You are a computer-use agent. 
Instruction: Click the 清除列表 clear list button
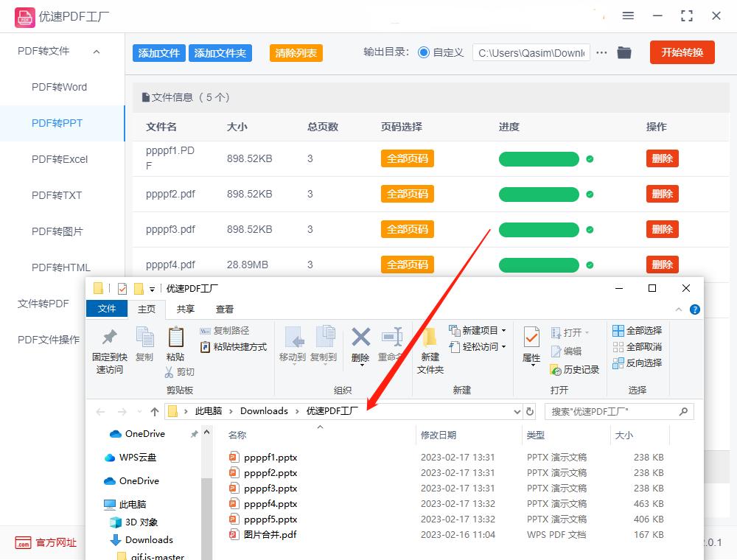296,53
